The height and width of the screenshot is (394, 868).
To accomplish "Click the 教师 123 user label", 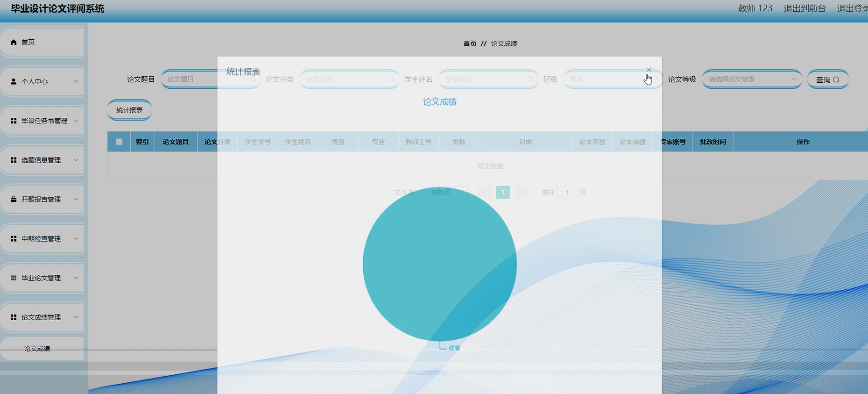I will pos(755,8).
